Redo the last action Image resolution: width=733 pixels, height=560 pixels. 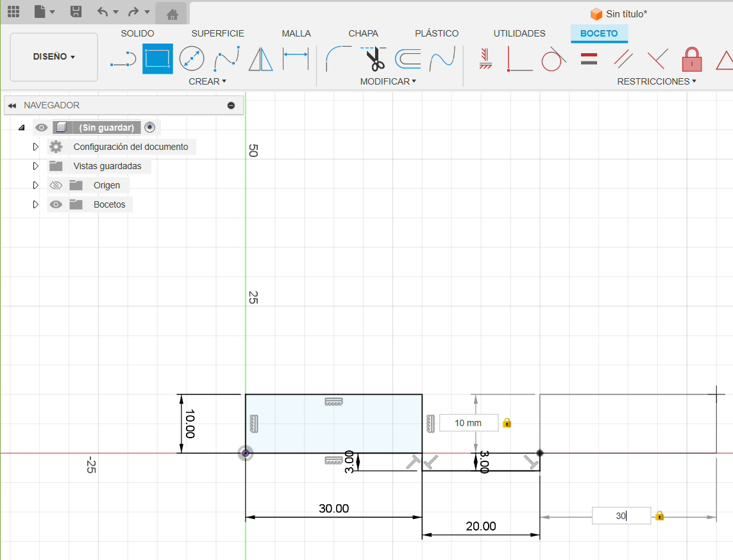point(133,12)
